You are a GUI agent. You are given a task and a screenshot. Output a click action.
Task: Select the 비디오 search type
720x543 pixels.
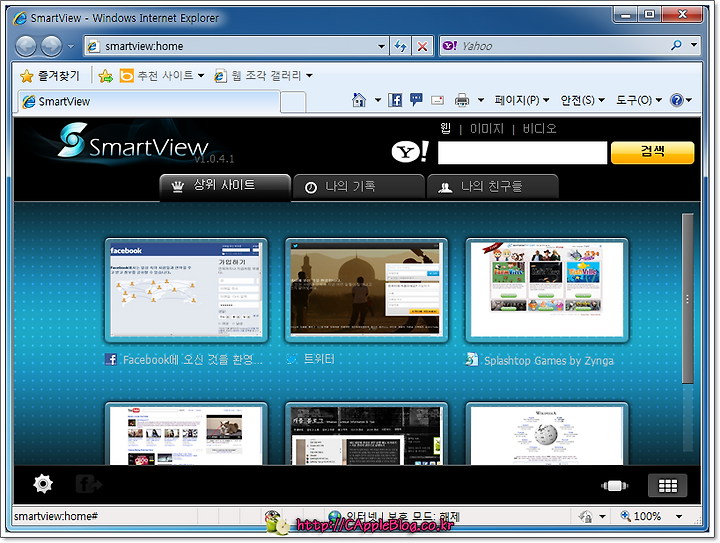pos(540,129)
